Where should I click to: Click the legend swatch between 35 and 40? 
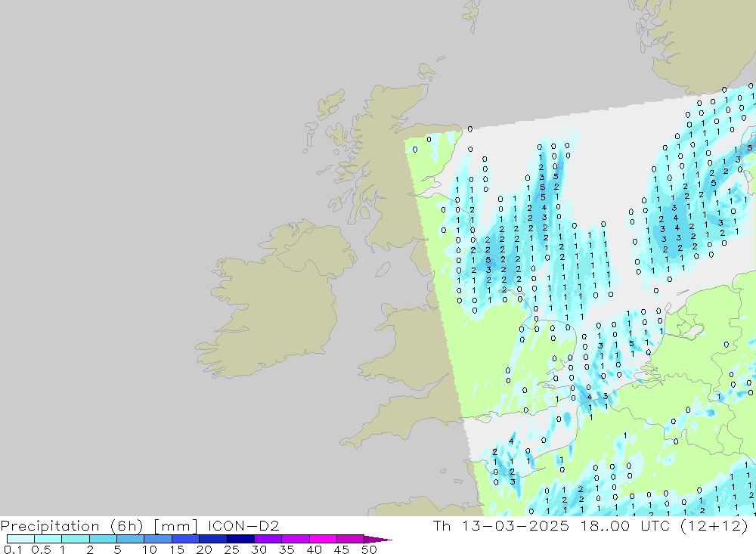296,539
